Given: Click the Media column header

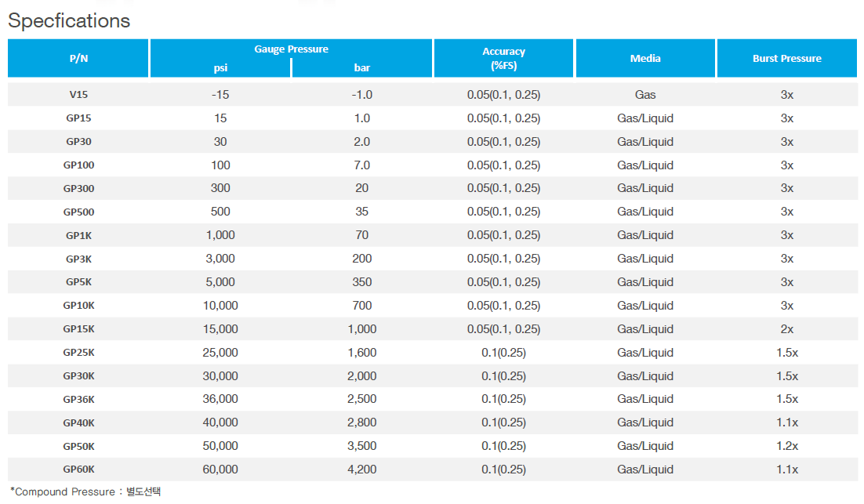Looking at the screenshot, I should pos(645,58).
